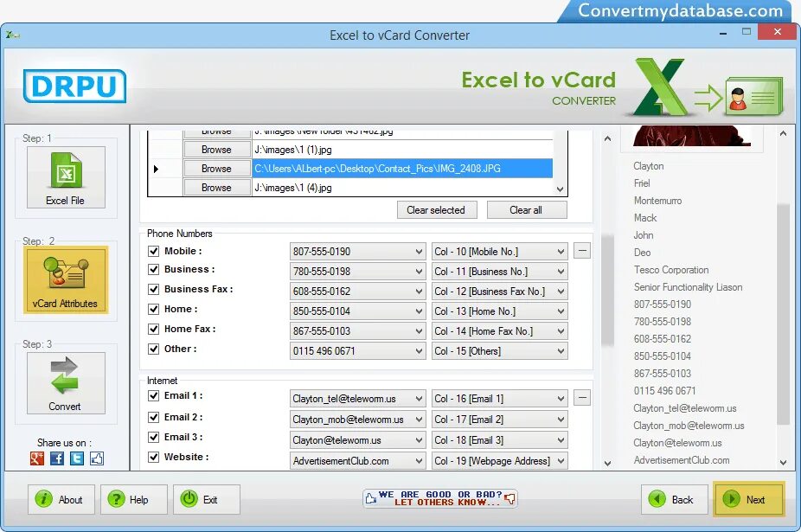
Task: Toggle the Business Fax checkbox
Action: 153,289
